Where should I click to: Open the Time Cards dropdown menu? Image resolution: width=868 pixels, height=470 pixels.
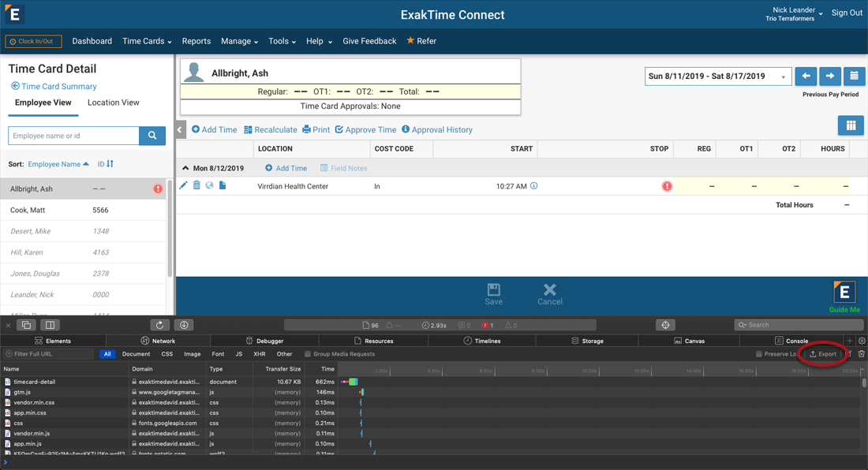pos(147,41)
